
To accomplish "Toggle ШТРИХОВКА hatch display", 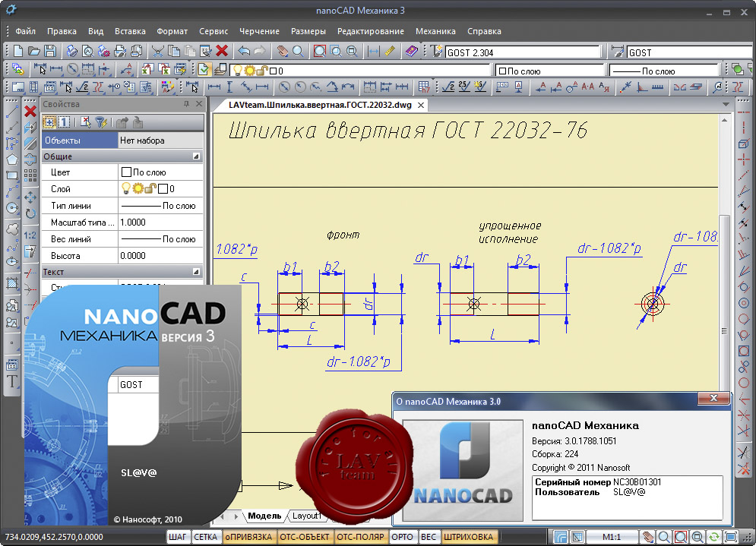I will click(x=468, y=537).
